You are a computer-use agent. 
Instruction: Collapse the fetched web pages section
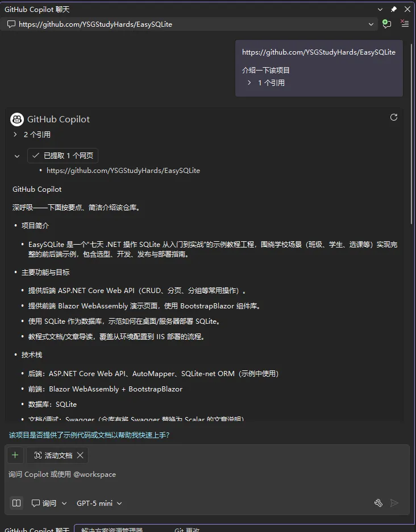[17, 156]
